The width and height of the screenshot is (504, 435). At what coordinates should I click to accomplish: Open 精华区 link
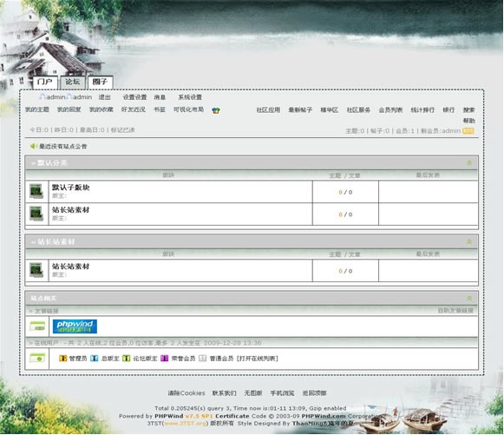tap(330, 110)
